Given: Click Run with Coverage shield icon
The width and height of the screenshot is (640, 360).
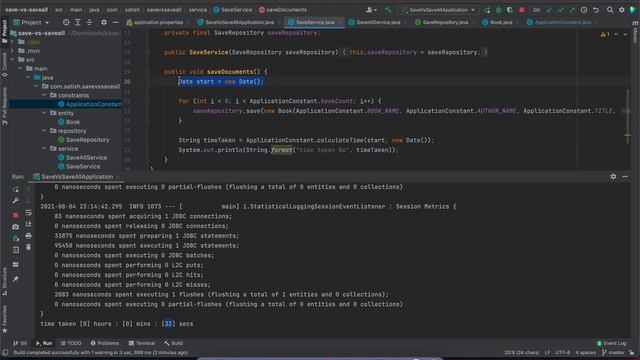Looking at the screenshot, I should coord(510,10).
